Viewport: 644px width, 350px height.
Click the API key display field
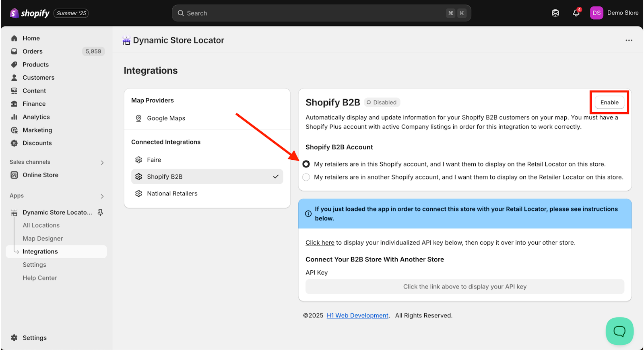(465, 286)
